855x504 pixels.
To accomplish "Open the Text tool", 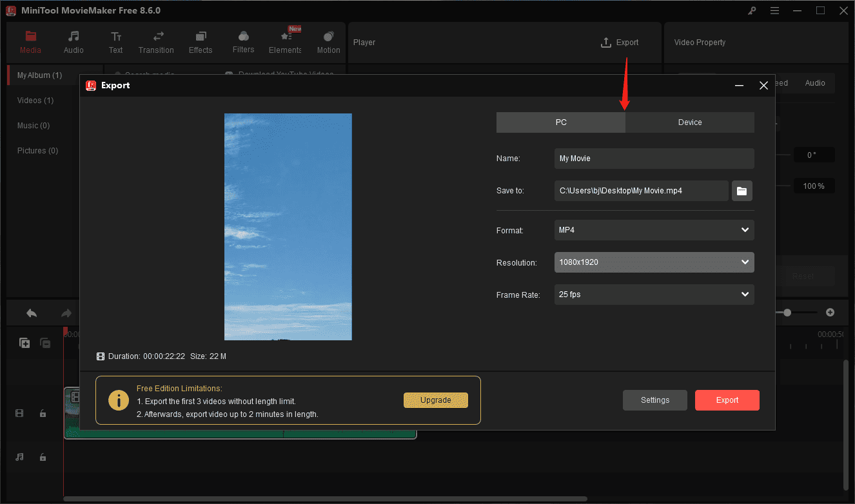I will point(115,41).
